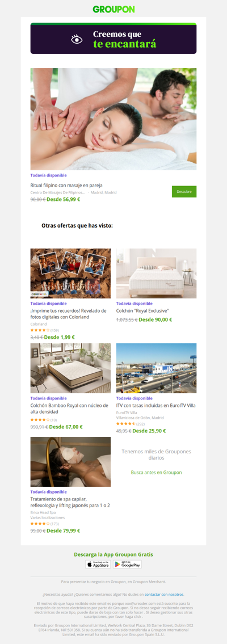
Task: Open the Bamboo Royal mattress thumbnail
Action: pyautogui.click(x=70, y=368)
